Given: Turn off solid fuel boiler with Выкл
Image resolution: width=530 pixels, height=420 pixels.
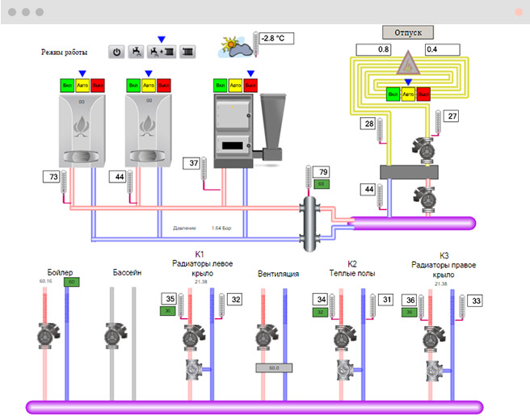Looking at the screenshot, I should point(250,86).
